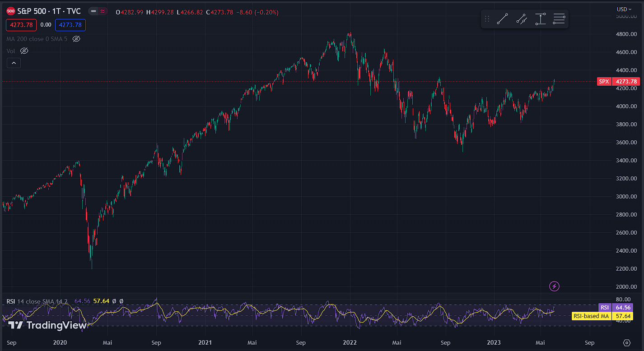Image resolution: width=644 pixels, height=351 pixels.
Task: Click the 4600.00 price axis label
Action: click(626, 52)
